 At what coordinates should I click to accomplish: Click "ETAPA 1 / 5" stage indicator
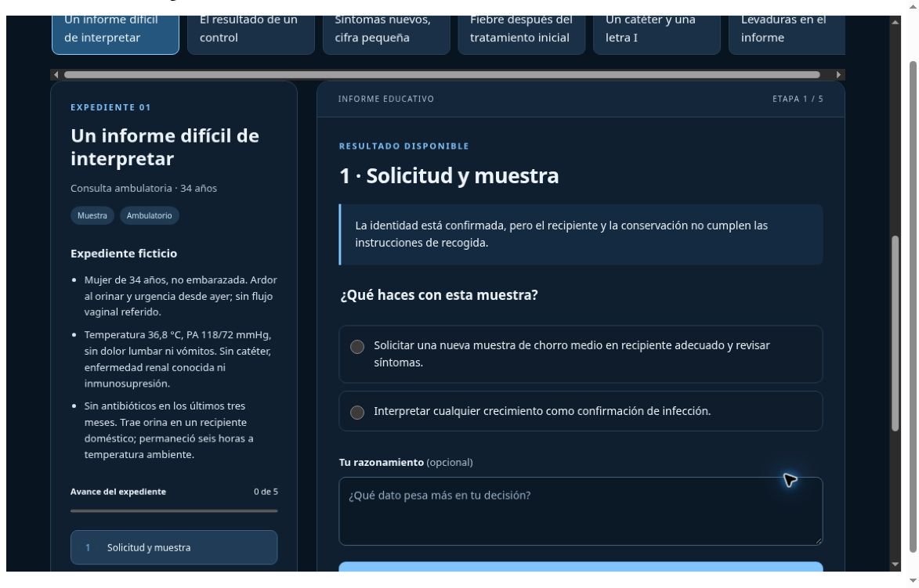(x=798, y=99)
